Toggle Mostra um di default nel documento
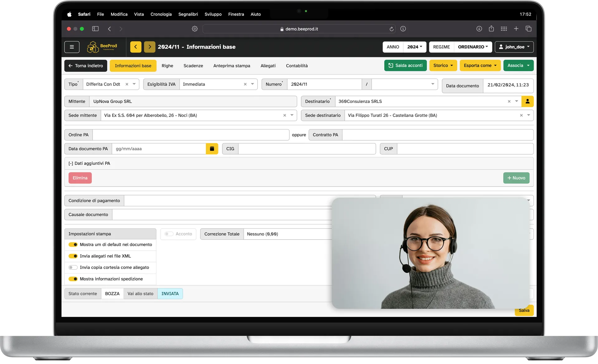598x364 pixels. [73, 245]
